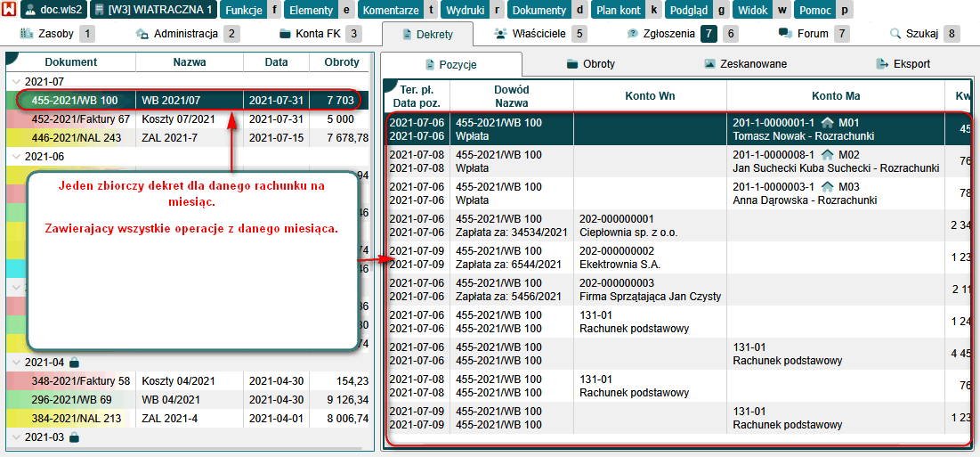Click the house icon next to M02

pyautogui.click(x=827, y=154)
